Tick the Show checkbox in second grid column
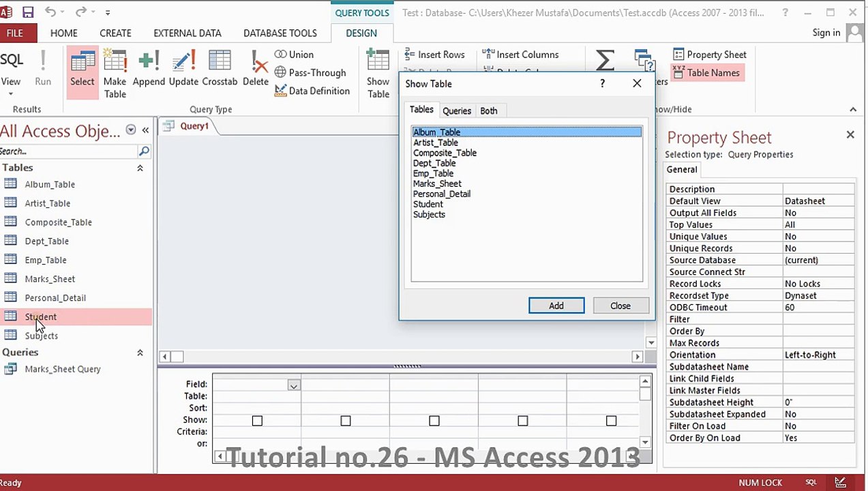The height and width of the screenshot is (491, 868). [346, 421]
